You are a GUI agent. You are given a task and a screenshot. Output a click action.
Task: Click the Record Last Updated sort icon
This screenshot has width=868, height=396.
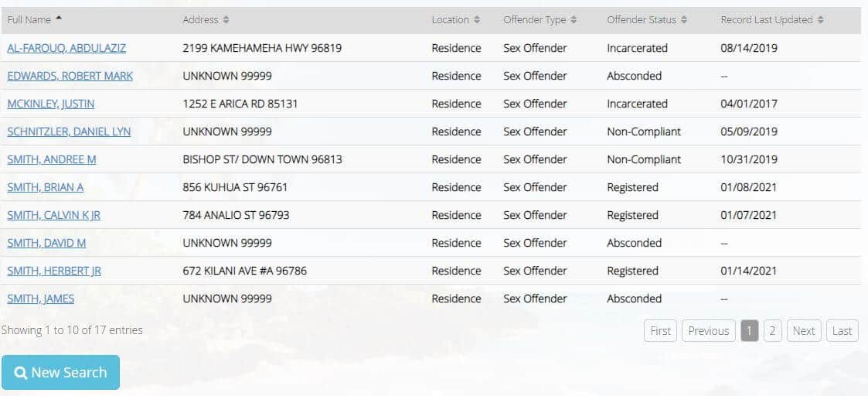(821, 20)
